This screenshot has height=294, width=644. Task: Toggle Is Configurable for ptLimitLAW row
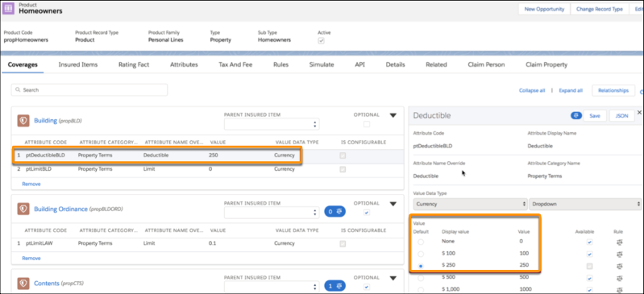click(x=343, y=243)
